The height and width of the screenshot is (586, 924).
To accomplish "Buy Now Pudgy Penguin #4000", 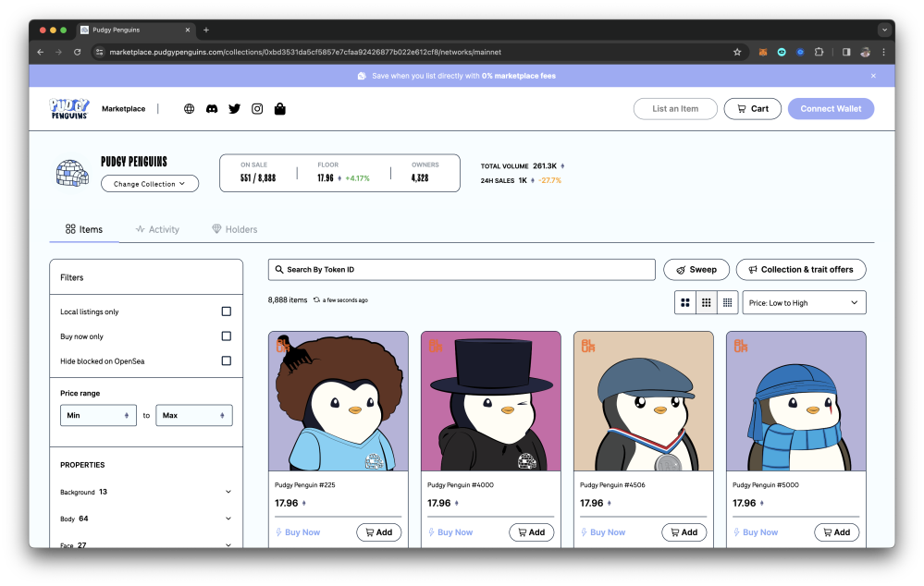I will (x=450, y=532).
